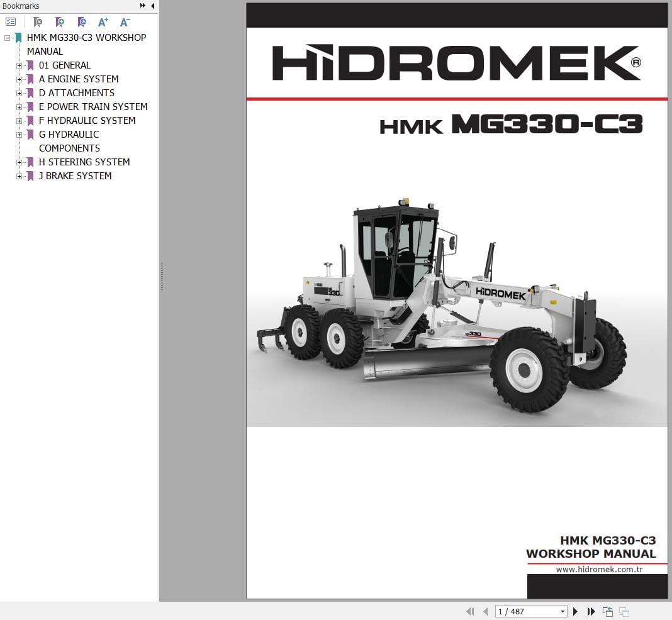
Task: Decrease bookmark font size with A-
Action: 125,22
